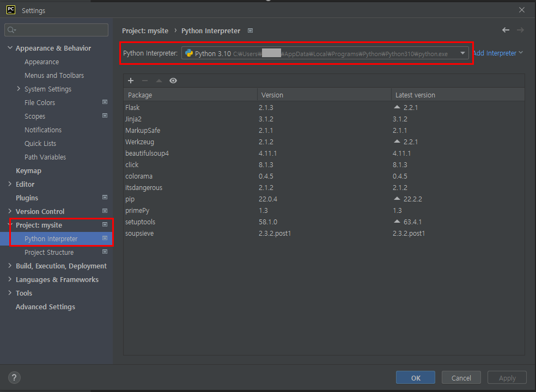Open Notifications settings
This screenshot has width=536, height=392.
pos(43,130)
